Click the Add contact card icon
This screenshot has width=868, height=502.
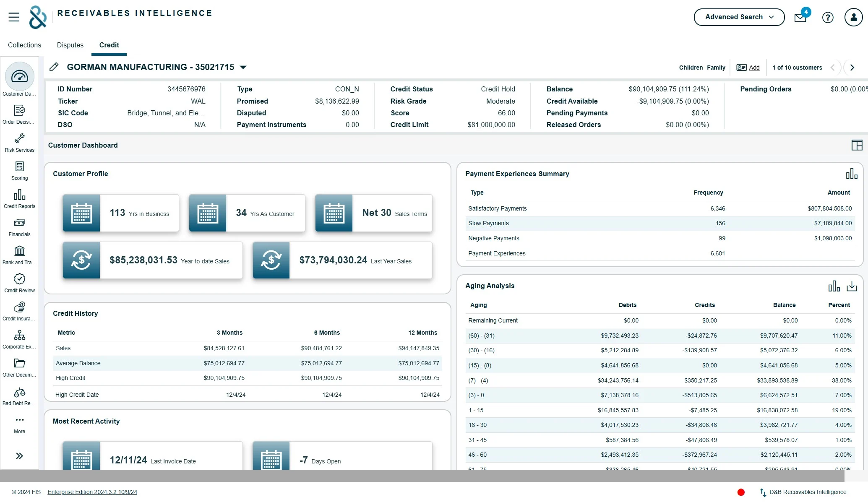point(741,68)
